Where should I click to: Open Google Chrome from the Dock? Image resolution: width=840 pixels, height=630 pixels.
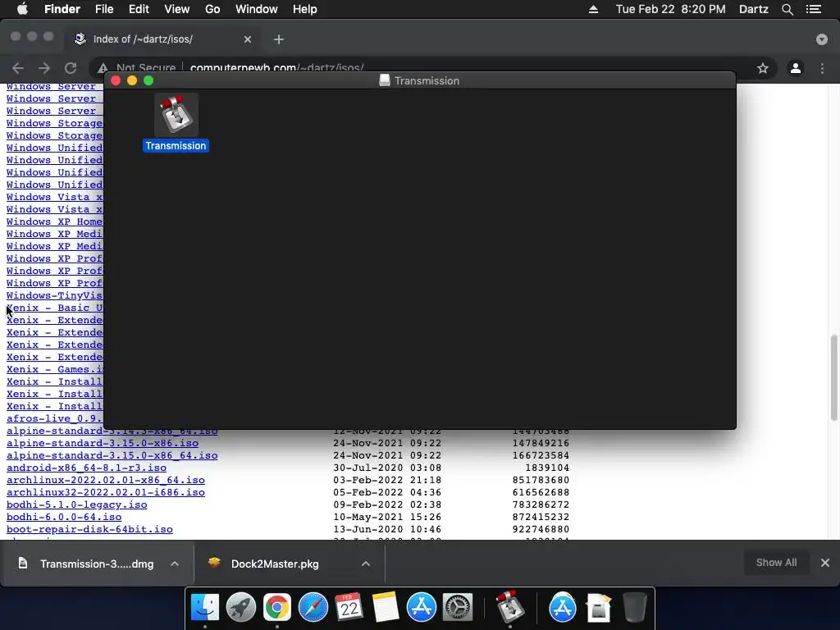pyautogui.click(x=277, y=608)
